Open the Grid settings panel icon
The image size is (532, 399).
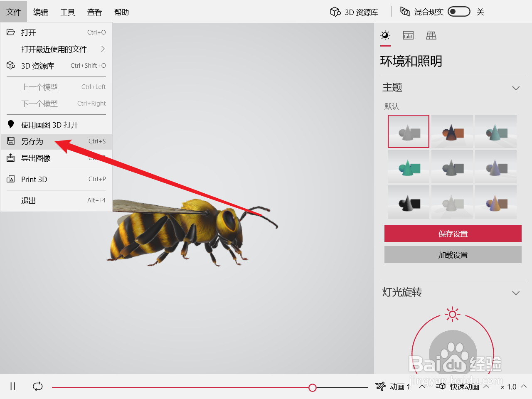point(431,35)
